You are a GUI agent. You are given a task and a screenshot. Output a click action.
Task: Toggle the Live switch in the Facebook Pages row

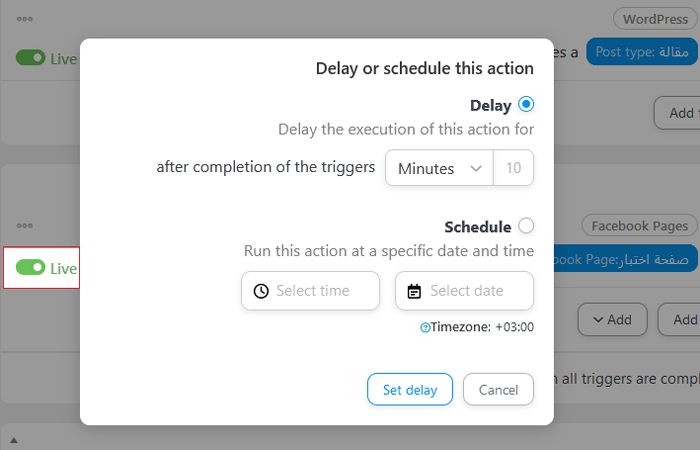(x=31, y=268)
